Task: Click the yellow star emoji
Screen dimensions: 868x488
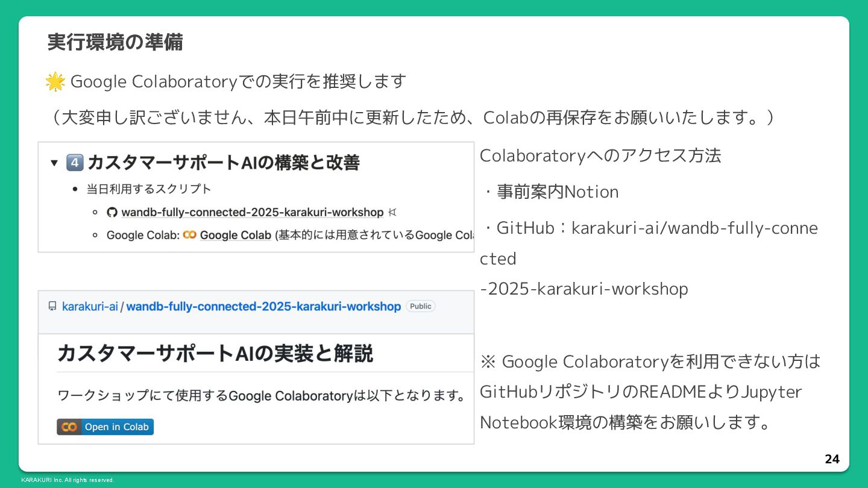Action: [55, 81]
